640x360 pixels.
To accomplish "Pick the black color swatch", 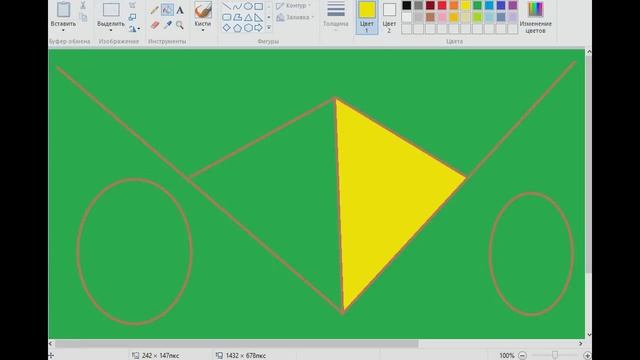I will click(407, 5).
